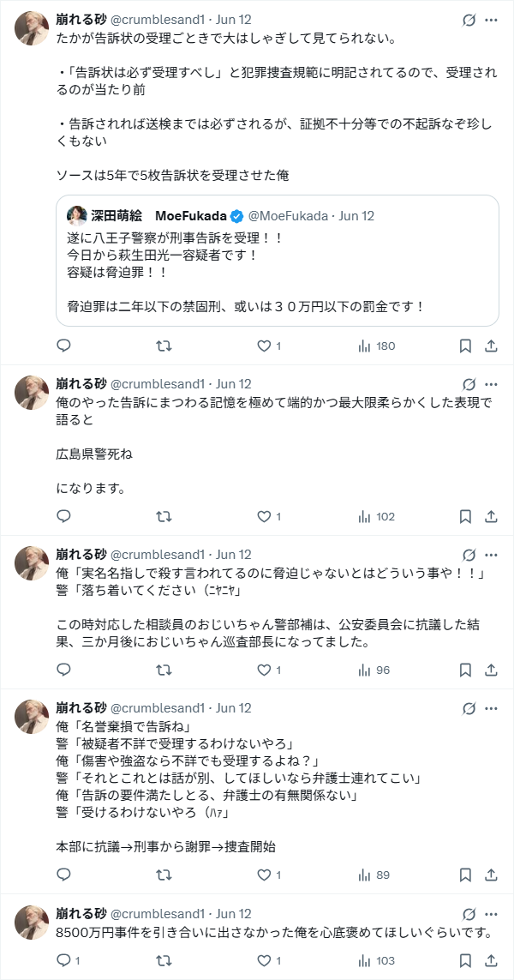
Task: Open quoted post by 深田萌絵 MoeFukada
Action: 277,274
